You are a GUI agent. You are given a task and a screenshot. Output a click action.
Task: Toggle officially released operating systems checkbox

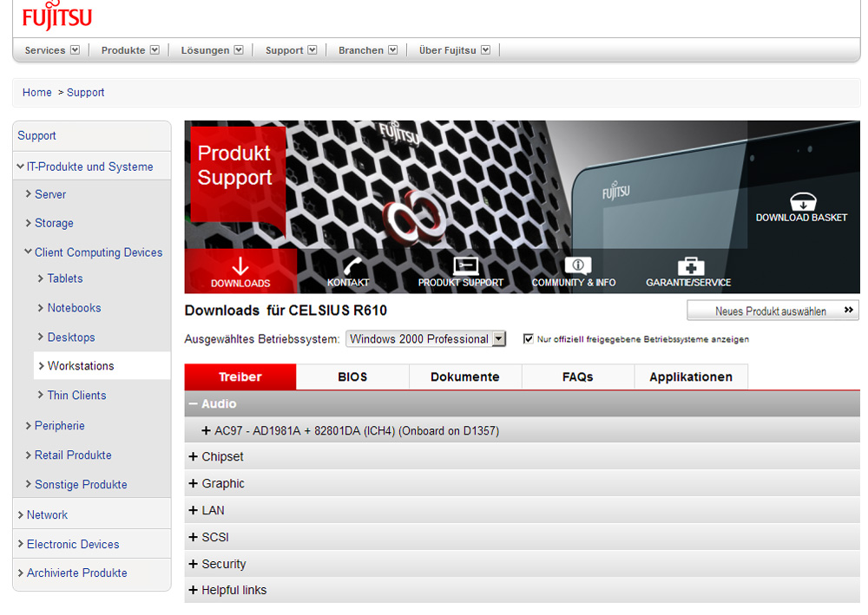(x=528, y=338)
